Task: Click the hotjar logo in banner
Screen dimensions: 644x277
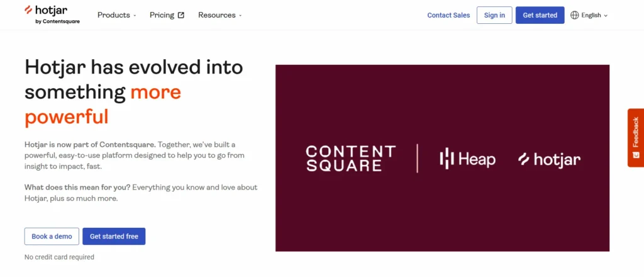Action: point(549,159)
